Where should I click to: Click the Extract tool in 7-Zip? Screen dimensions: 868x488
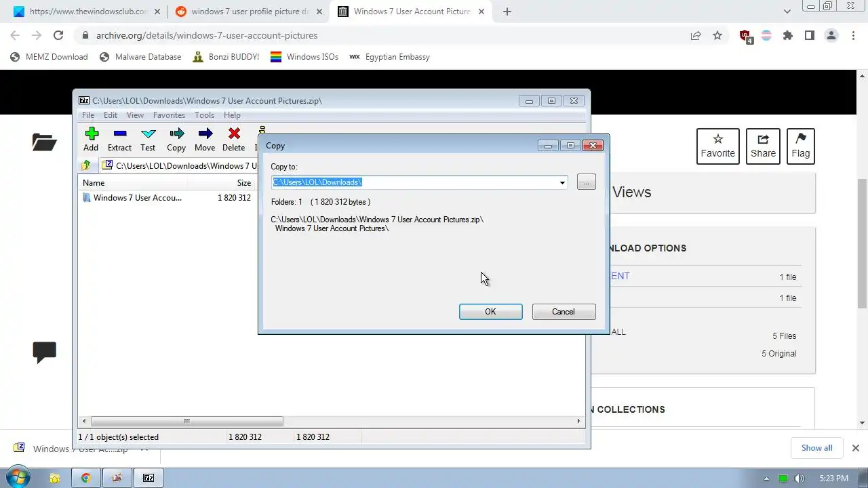119,140
